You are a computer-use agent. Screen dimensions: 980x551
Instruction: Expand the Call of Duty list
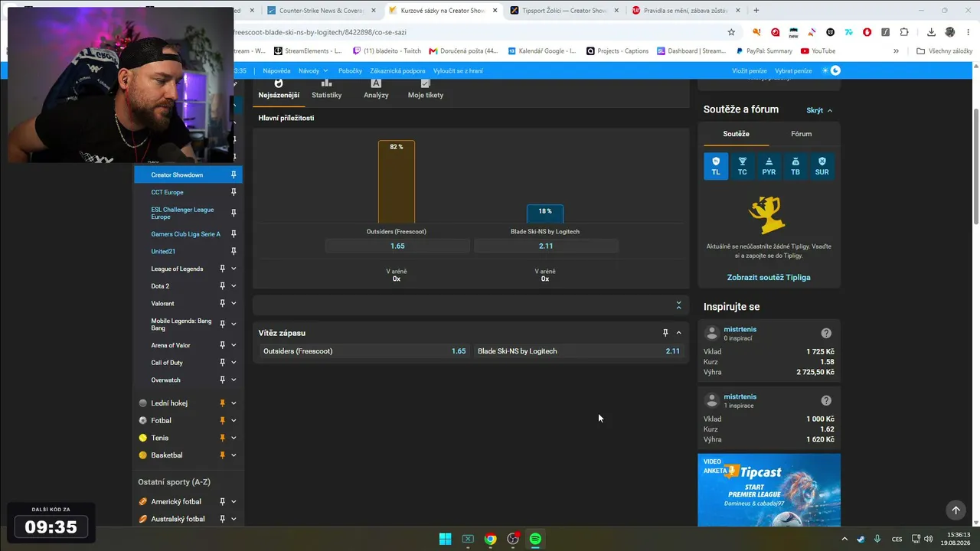[x=234, y=363]
